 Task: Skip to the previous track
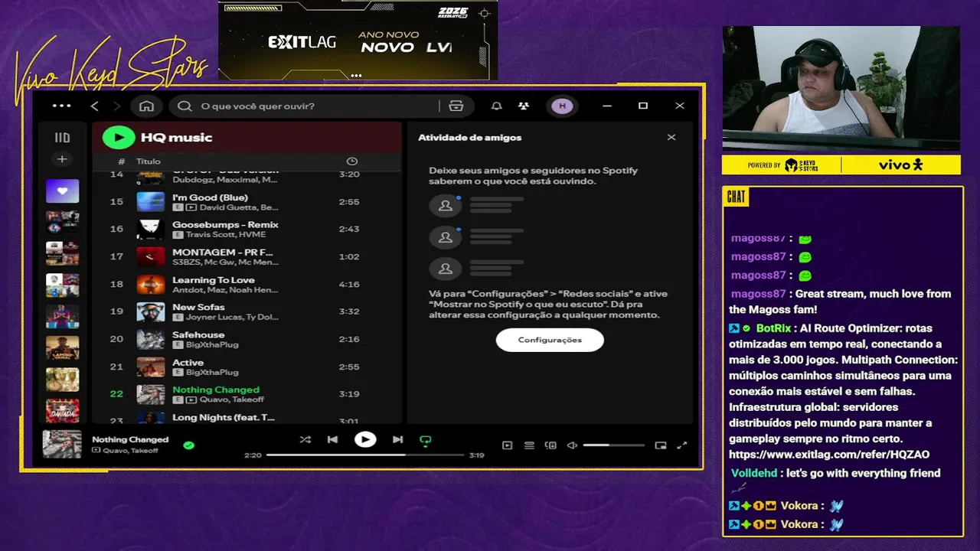pos(332,439)
